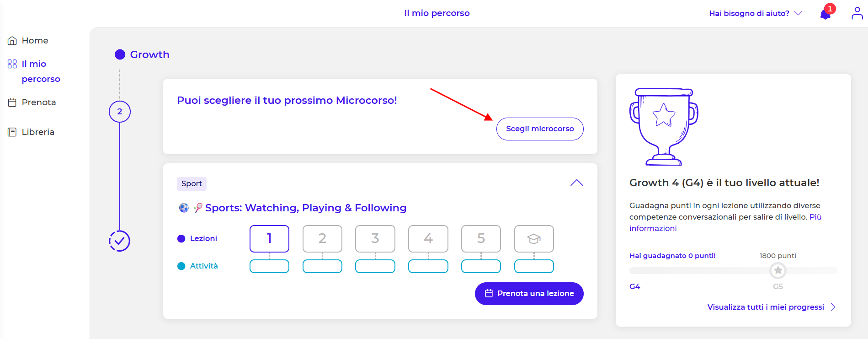Collapse the Sport microcourse card
The width and height of the screenshot is (868, 339).
[x=577, y=183]
